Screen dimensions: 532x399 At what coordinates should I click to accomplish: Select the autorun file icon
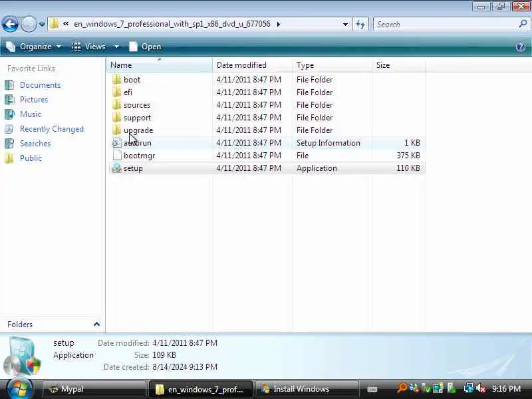click(117, 143)
